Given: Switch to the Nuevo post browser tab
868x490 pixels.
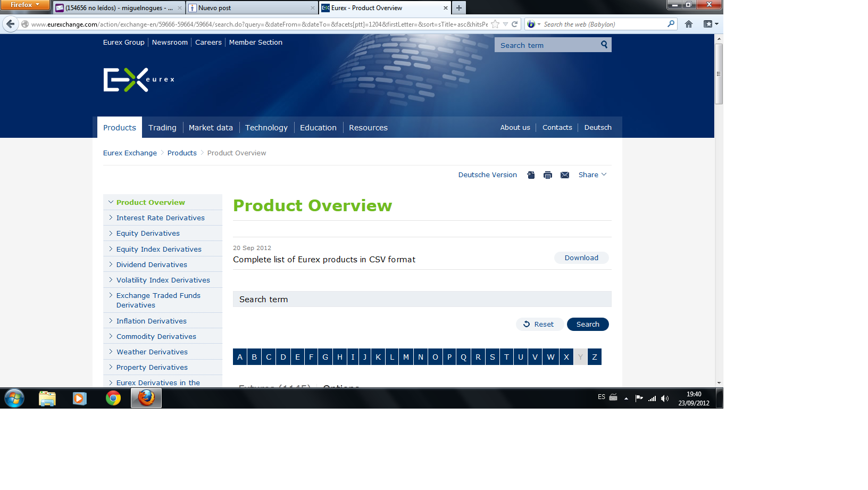Looking at the screenshot, I should (x=252, y=8).
